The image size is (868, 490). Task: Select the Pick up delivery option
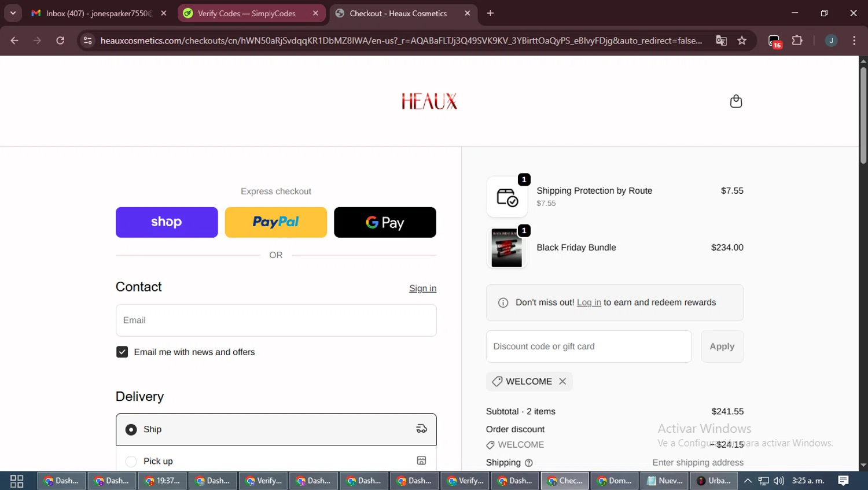tap(276, 461)
